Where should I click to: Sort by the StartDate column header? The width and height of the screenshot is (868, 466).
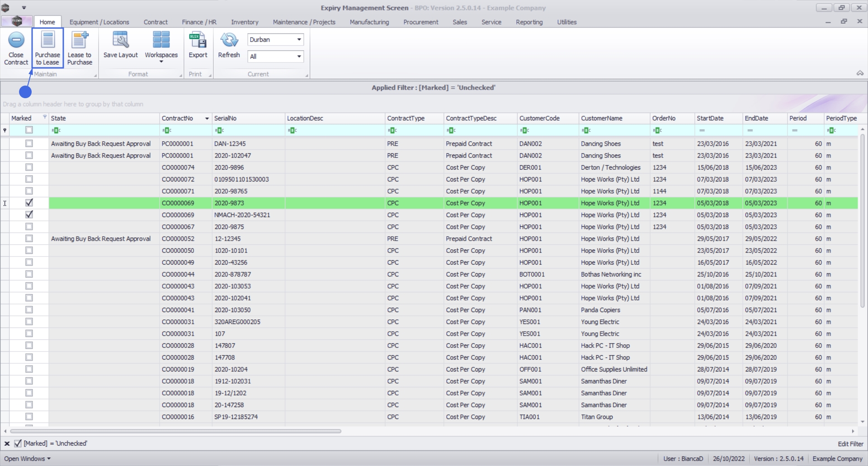(718, 118)
